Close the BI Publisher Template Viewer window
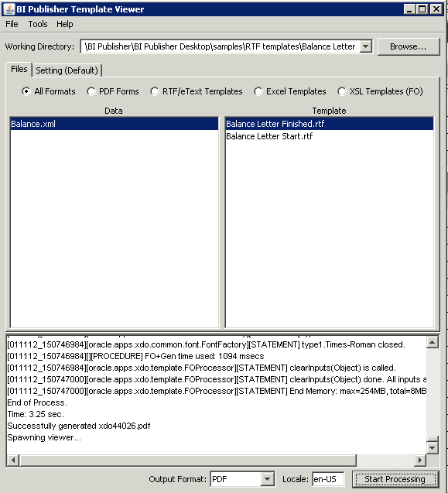The width and height of the screenshot is (448, 493). pyautogui.click(x=436, y=9)
